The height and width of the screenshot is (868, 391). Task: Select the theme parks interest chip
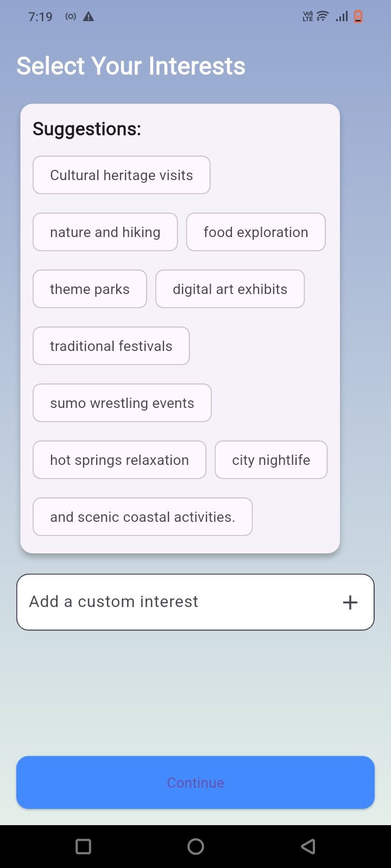click(90, 289)
